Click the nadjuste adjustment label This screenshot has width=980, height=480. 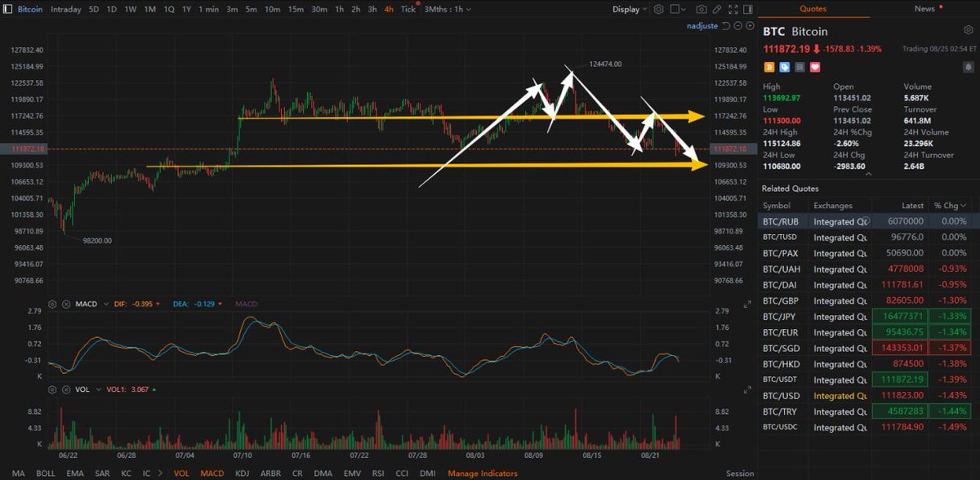point(702,26)
